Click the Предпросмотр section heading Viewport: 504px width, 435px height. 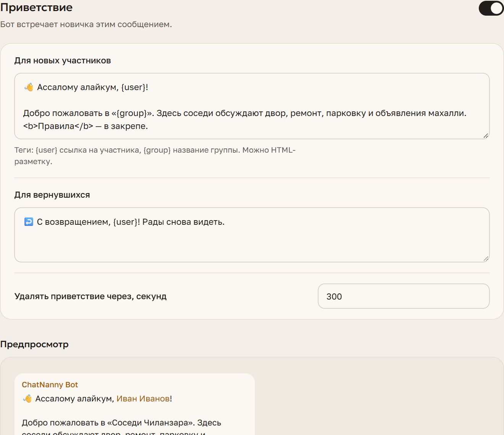pos(34,344)
